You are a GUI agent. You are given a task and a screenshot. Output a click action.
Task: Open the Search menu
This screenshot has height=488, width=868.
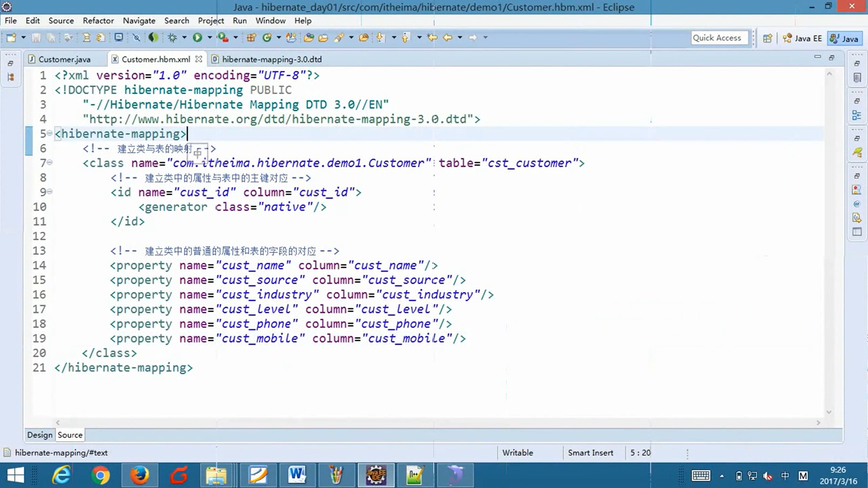[176, 20]
